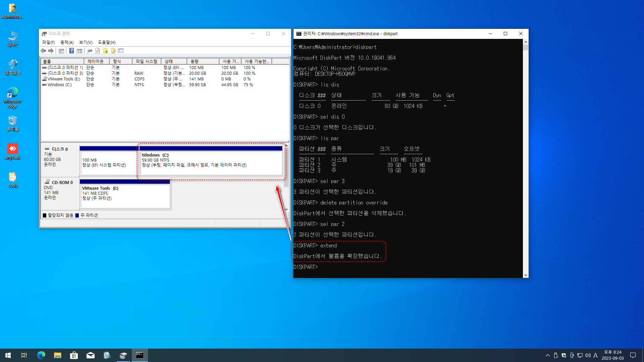Click the CD-ROM 0 disk label panel

[60, 194]
